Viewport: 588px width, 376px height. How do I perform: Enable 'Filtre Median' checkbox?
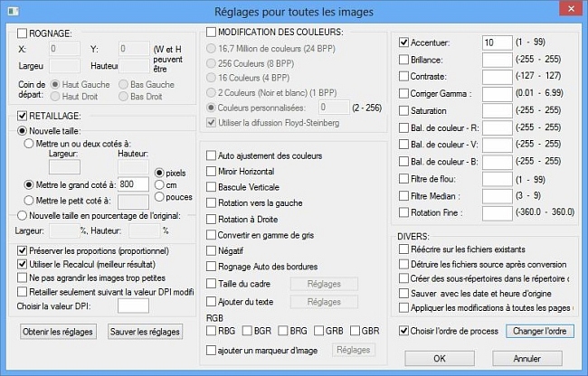pyautogui.click(x=403, y=196)
